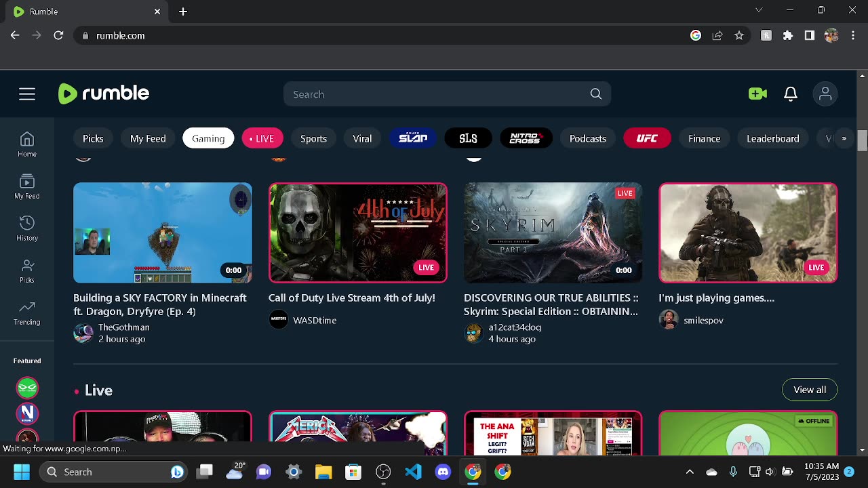
Task: Select the LIVE category chip
Action: click(262, 138)
